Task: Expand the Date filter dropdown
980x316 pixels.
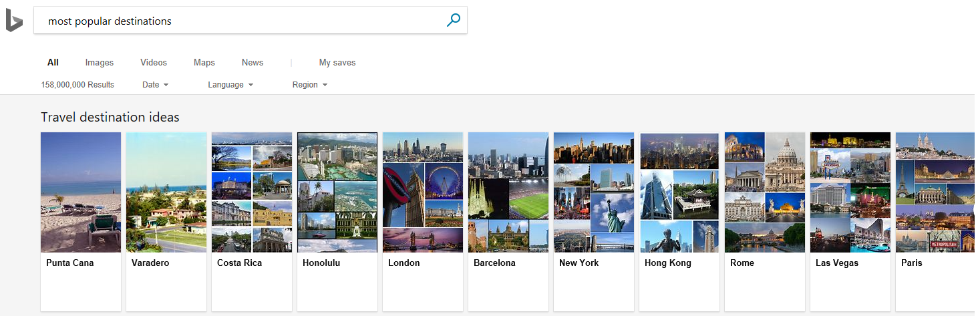Action: 156,85
